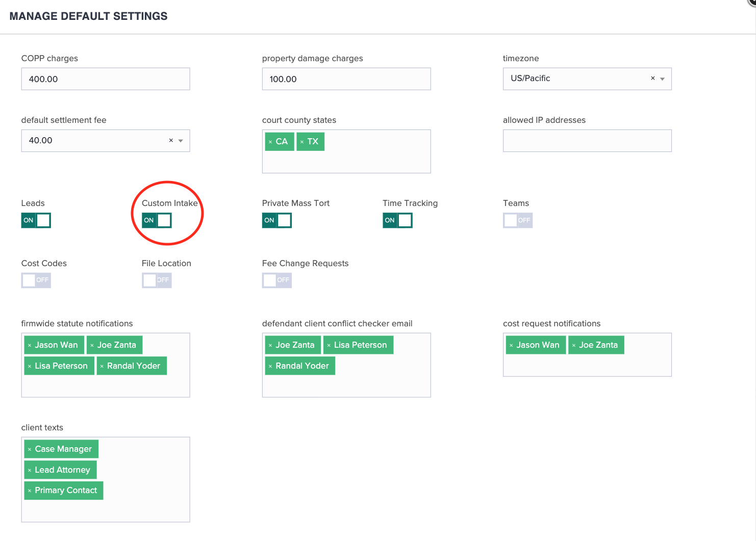Screen dimensions: 756x541
Task: Switch off Private Mass Tort
Action: point(276,220)
